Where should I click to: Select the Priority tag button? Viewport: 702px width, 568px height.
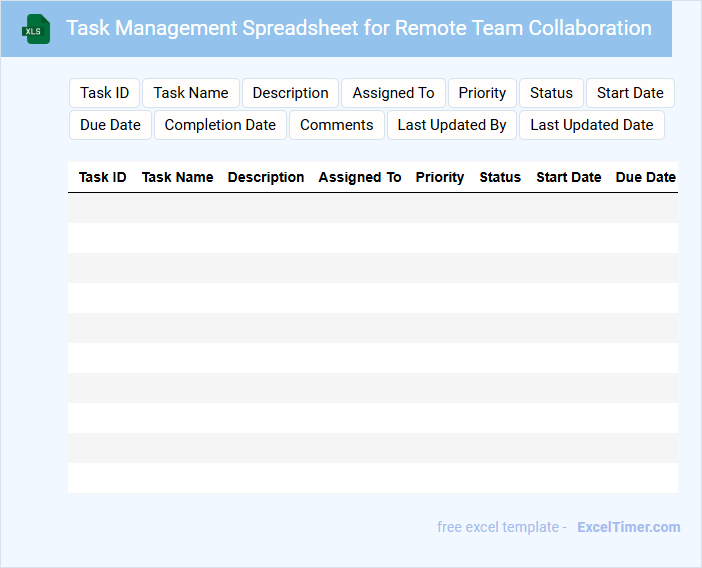point(482,93)
